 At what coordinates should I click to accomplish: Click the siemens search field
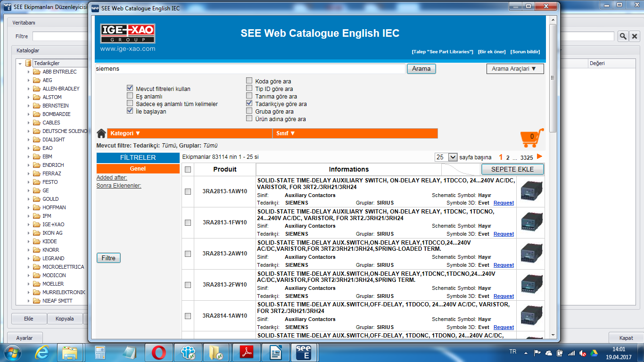click(250, 69)
